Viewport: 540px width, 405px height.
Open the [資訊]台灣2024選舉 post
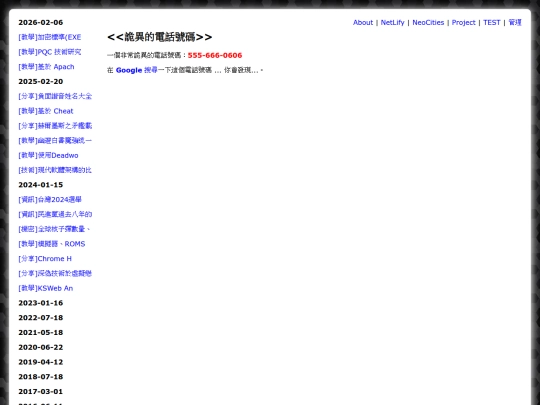(50, 200)
